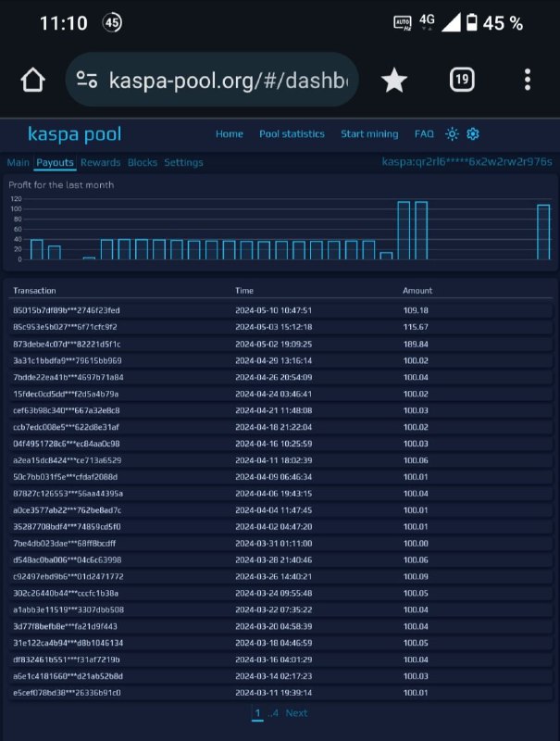Open transaction 302c26440b44***cccfc1b38a
The height and width of the screenshot is (741, 560).
coord(66,593)
